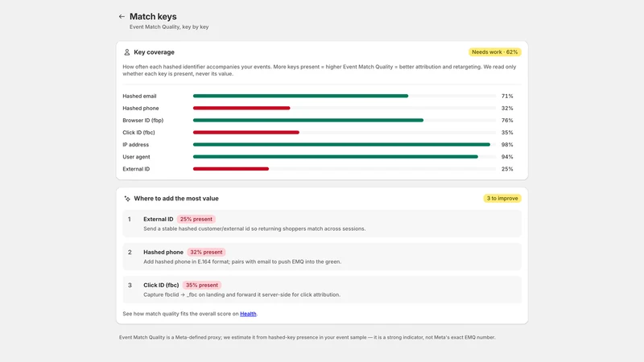
Task: Click the Hashed email label
Action: [x=139, y=96]
